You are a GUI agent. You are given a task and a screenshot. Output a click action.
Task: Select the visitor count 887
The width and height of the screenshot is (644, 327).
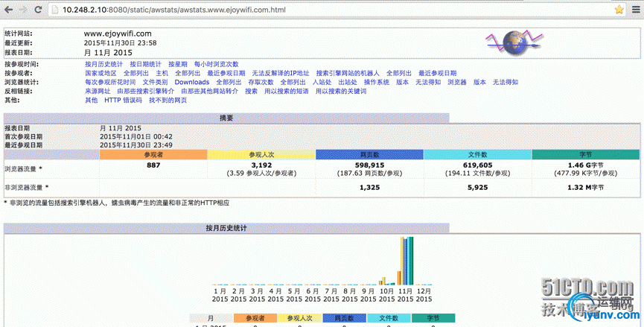pyautogui.click(x=153, y=165)
